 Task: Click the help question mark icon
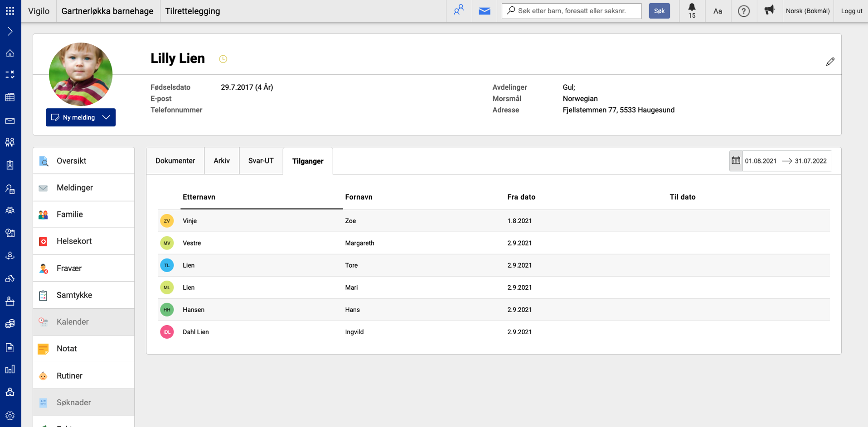[x=743, y=11]
